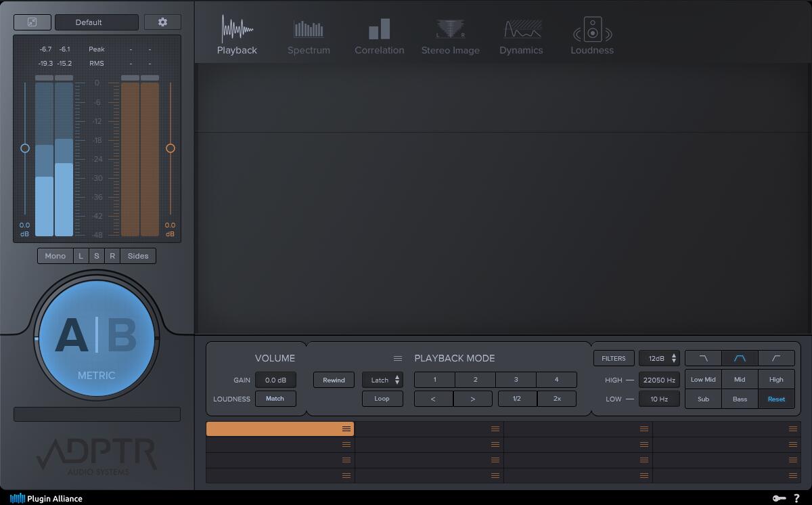Viewport: 812px width, 505px height.
Task: Click the Rewind button
Action: 334,380
